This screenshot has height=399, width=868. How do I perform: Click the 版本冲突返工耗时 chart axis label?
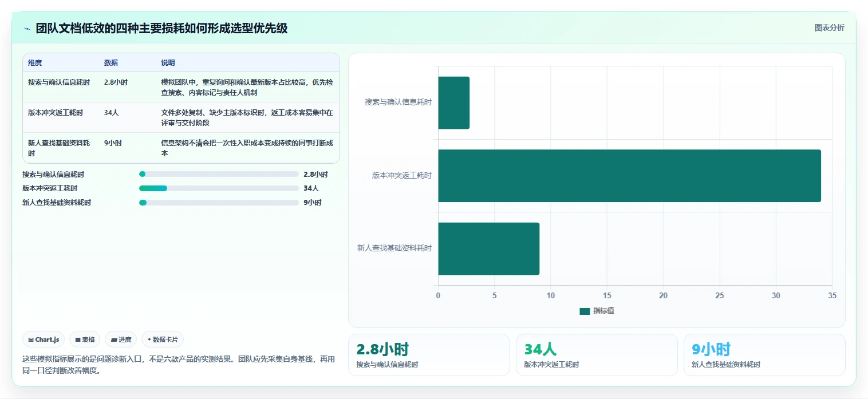click(x=402, y=175)
